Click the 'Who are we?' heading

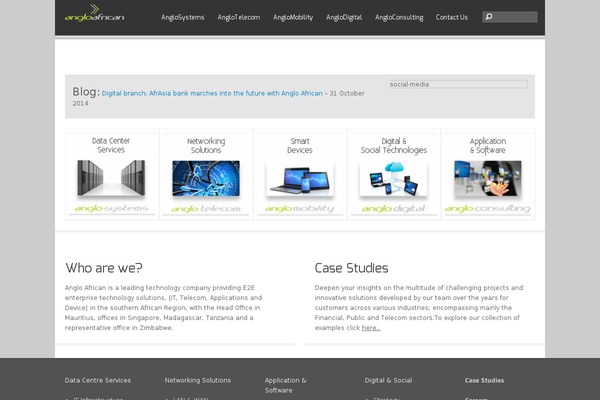[x=104, y=268]
